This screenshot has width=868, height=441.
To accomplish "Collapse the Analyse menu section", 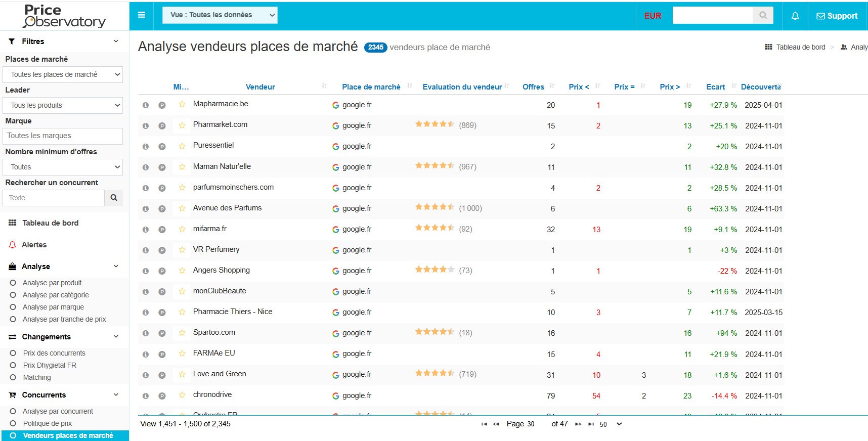I will pos(116,266).
